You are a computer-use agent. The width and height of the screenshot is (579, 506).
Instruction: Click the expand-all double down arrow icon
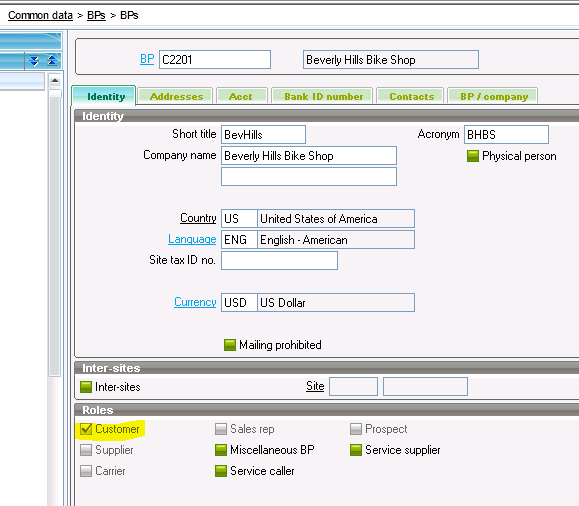coord(34,60)
